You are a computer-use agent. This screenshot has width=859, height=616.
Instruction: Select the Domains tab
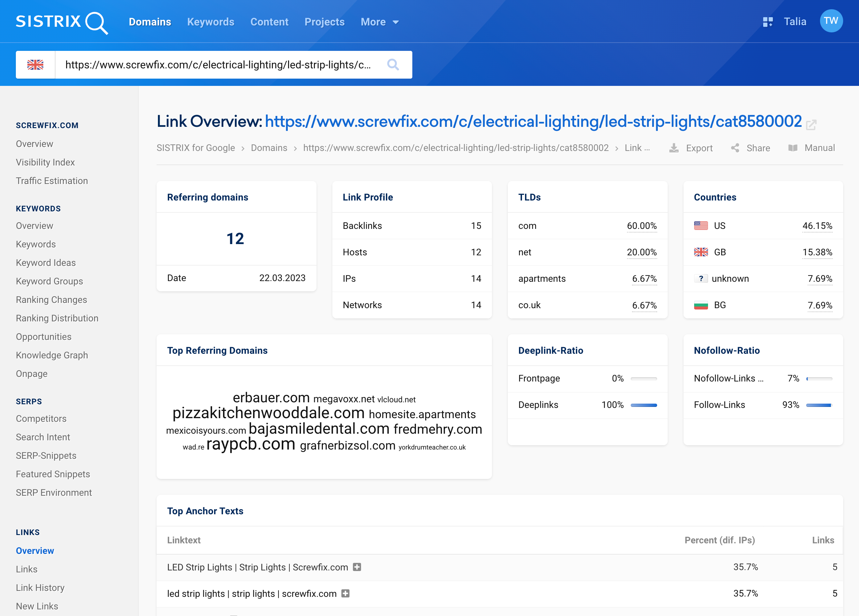coord(150,22)
